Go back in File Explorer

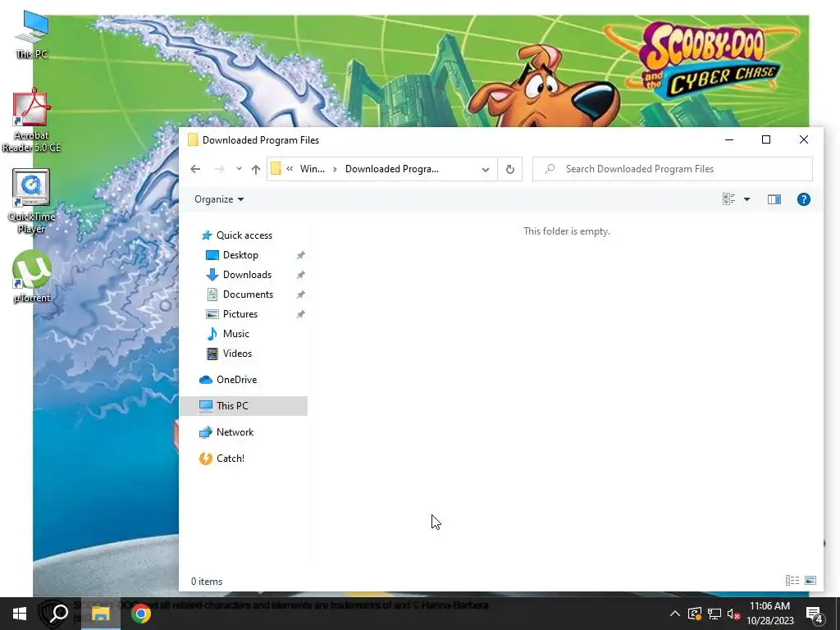[x=195, y=169]
